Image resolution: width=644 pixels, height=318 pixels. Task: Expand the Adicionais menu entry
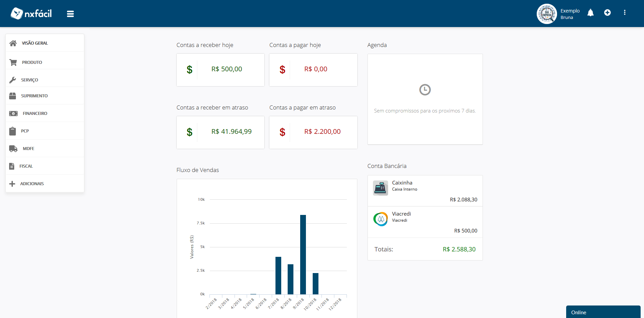pyautogui.click(x=32, y=184)
